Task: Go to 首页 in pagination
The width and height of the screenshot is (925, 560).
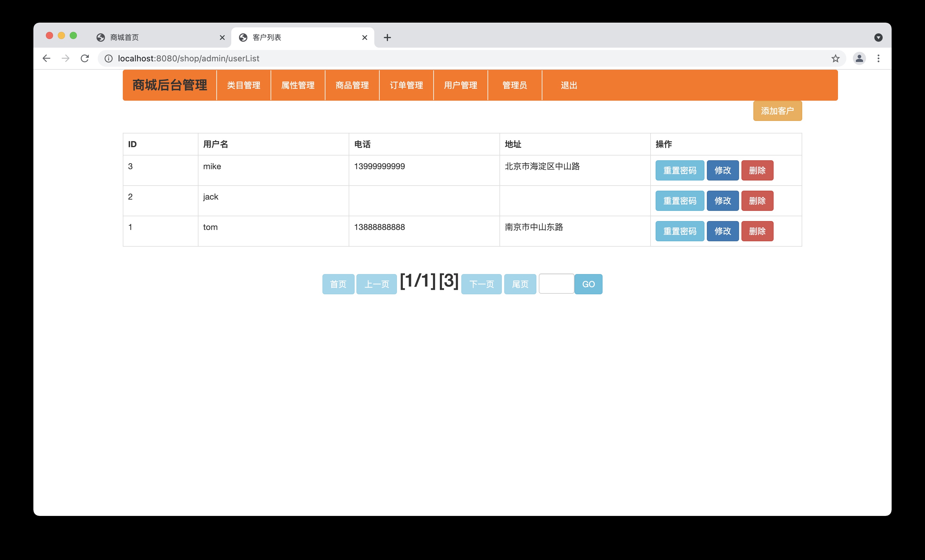Action: (x=338, y=284)
